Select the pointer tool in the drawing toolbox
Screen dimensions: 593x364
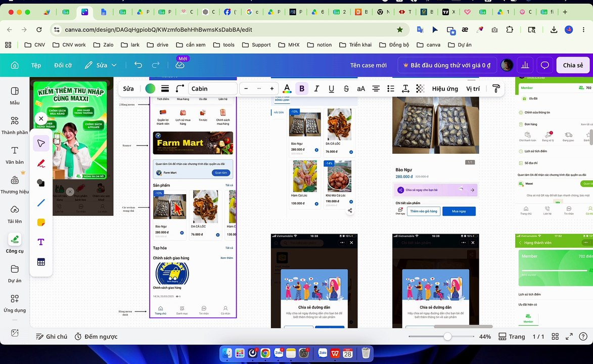41,144
